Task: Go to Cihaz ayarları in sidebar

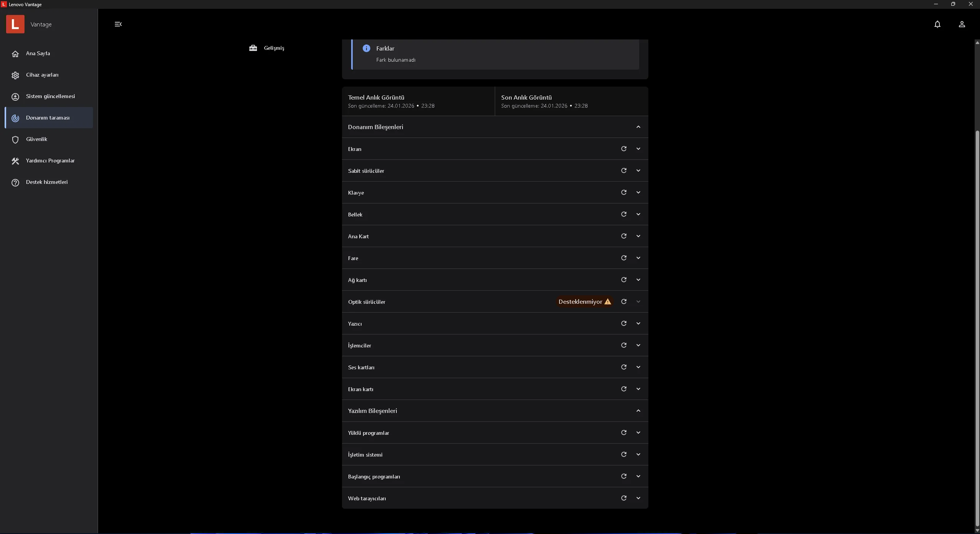Action: (x=42, y=75)
